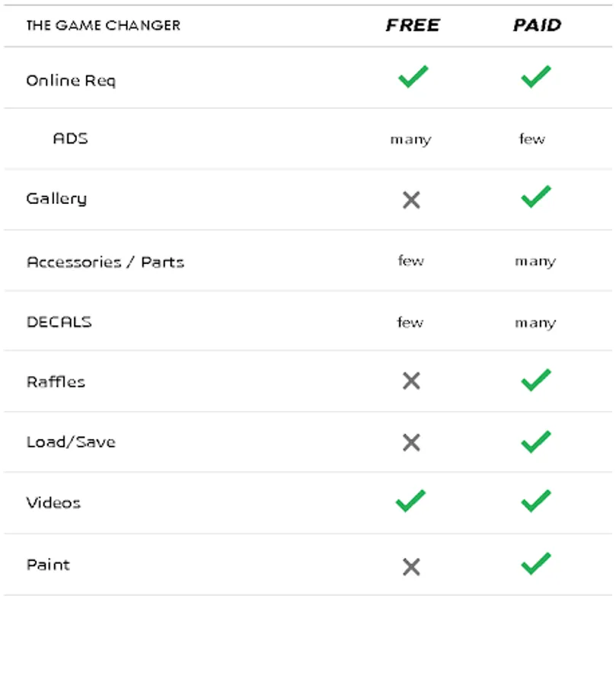Viewport: 616px width, 685px height.
Task: Click the green checkmark for Videos under FREE
Action: click(410, 501)
